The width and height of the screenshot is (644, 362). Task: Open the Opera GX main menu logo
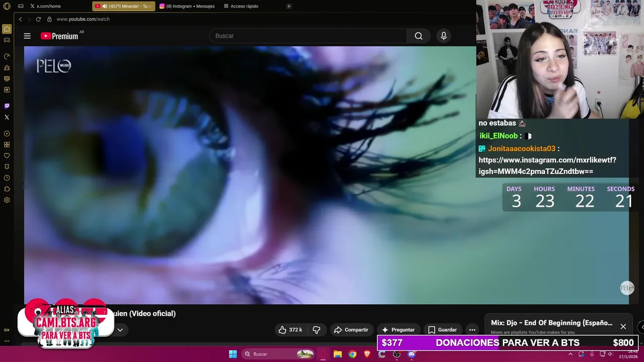pos(7,6)
